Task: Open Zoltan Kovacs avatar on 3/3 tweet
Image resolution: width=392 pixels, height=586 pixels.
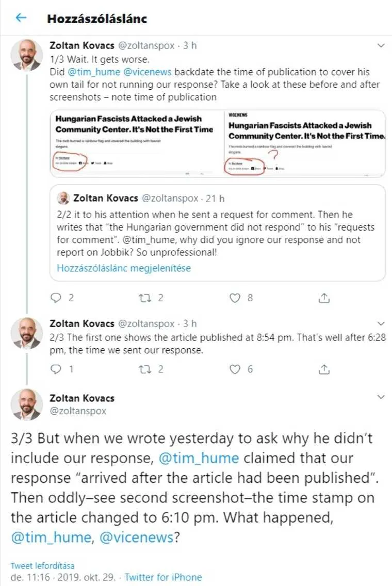Action: pyautogui.click(x=27, y=404)
